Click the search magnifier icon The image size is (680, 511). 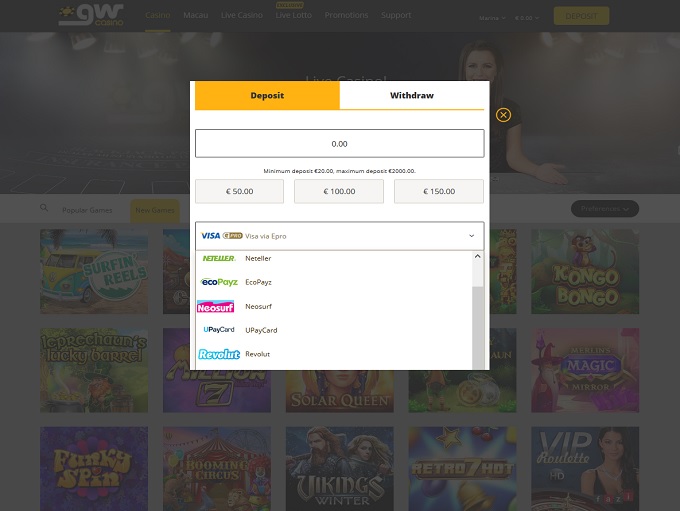[44, 209]
